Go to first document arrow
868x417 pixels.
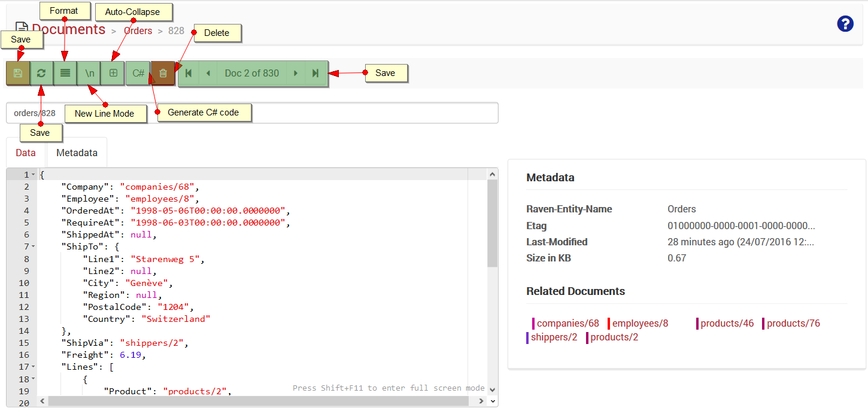point(189,73)
